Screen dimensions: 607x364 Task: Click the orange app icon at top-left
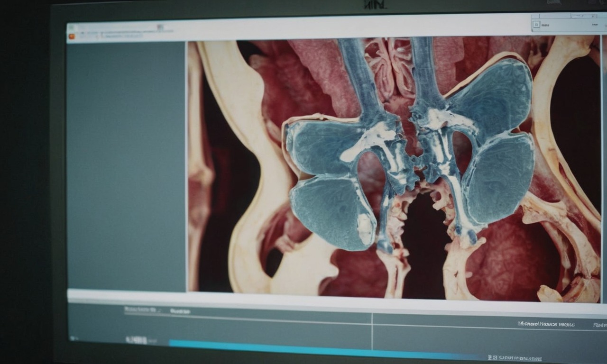(72, 36)
